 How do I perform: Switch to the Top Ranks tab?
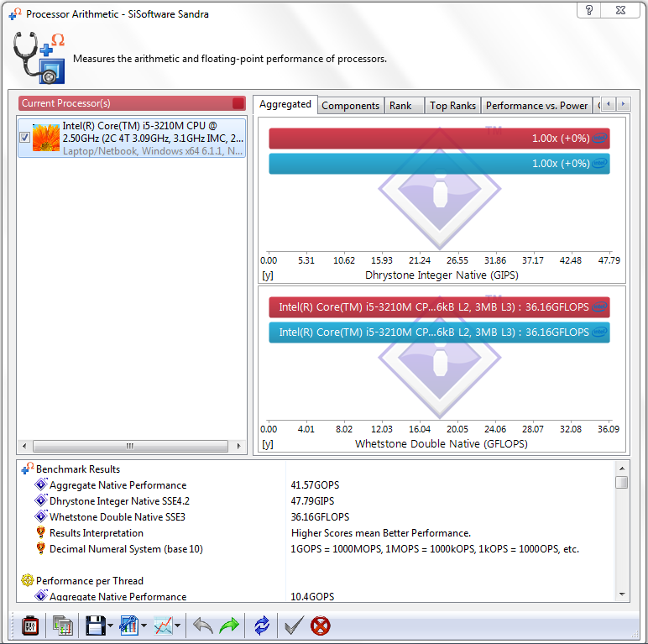453,106
